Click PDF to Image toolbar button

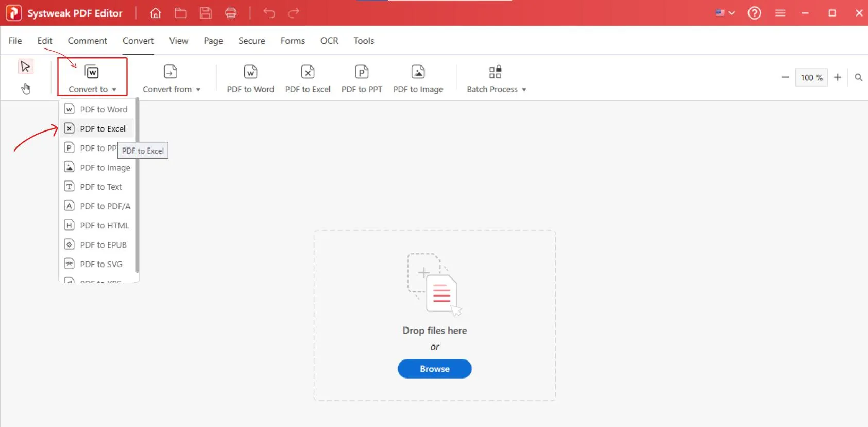[418, 78]
